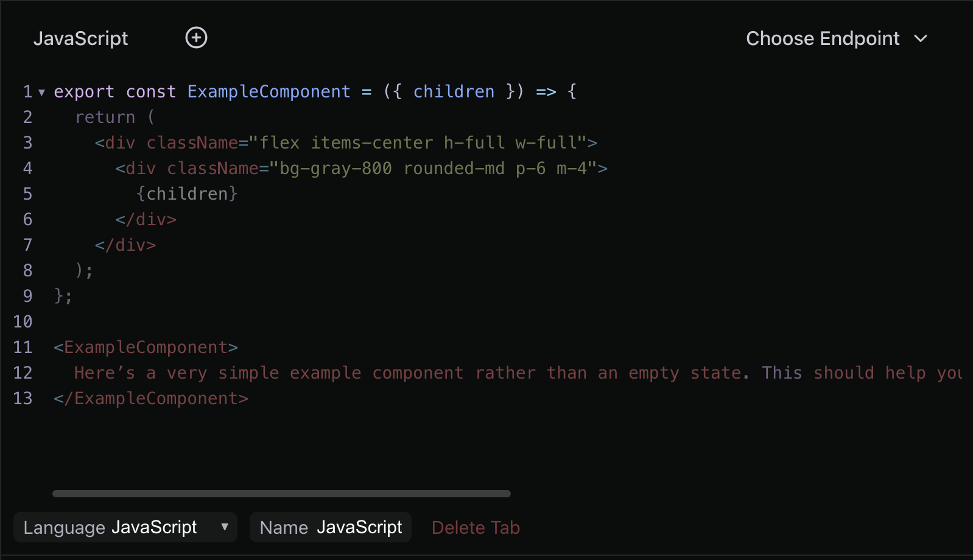Collapse the line 1 fold arrow
The image size is (973, 560).
pyautogui.click(x=41, y=93)
